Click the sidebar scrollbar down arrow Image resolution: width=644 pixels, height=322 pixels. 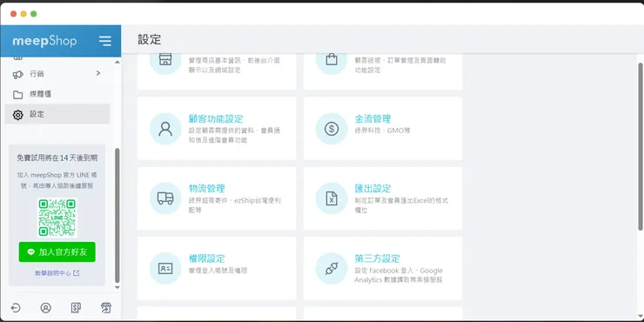pos(117,287)
